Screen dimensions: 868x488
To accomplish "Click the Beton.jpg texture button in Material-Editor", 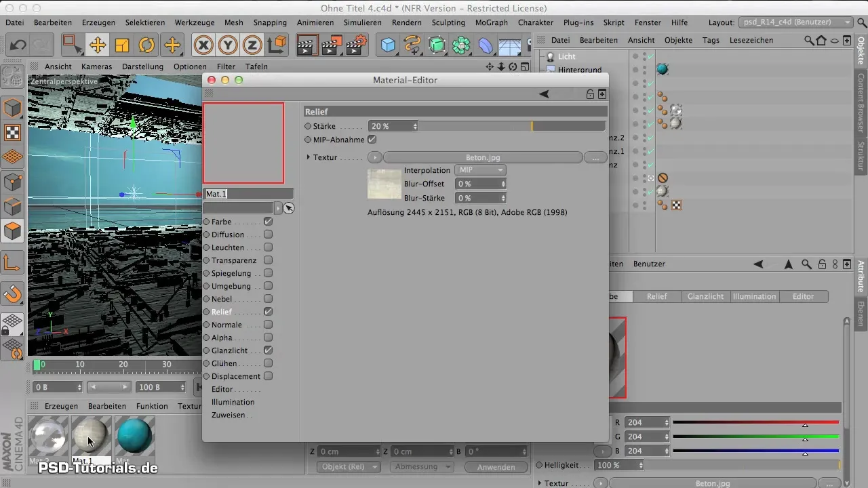I will click(x=483, y=157).
